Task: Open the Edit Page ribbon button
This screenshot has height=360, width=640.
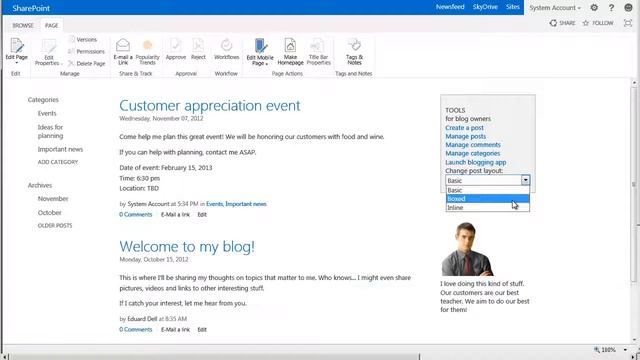Action: tap(16, 51)
